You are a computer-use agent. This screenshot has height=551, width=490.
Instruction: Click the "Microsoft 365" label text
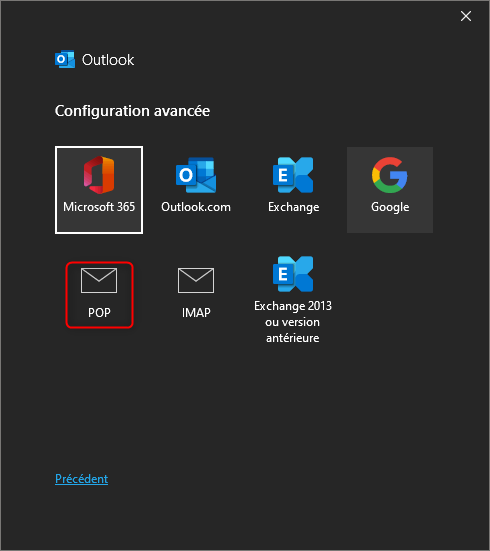[x=99, y=207]
